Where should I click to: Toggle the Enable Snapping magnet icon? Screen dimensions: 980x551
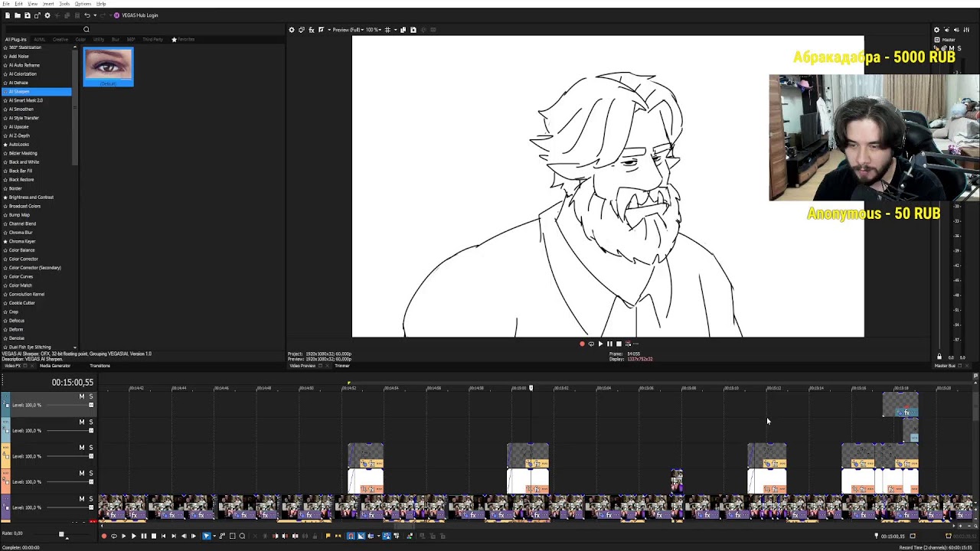coord(351,536)
